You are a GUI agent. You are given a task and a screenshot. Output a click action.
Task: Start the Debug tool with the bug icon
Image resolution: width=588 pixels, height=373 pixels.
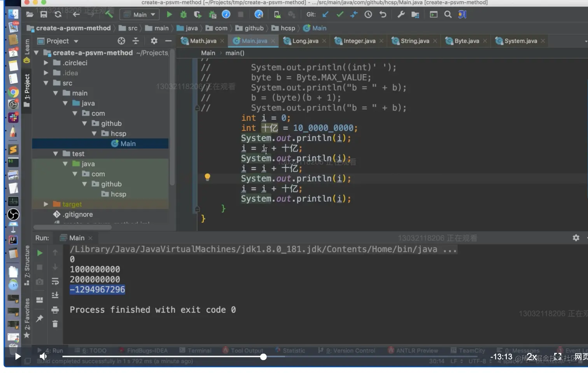tap(183, 15)
